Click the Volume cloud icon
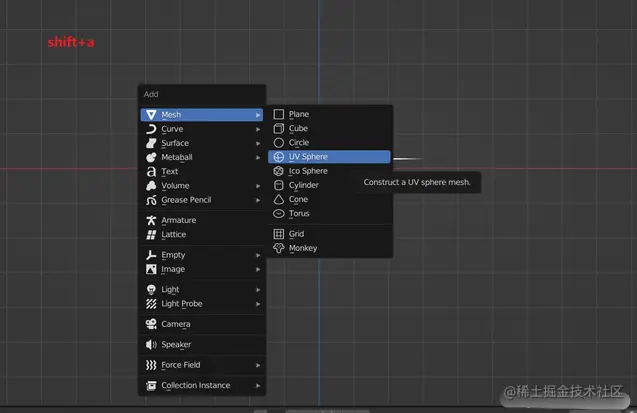The height and width of the screenshot is (413, 637). click(151, 186)
